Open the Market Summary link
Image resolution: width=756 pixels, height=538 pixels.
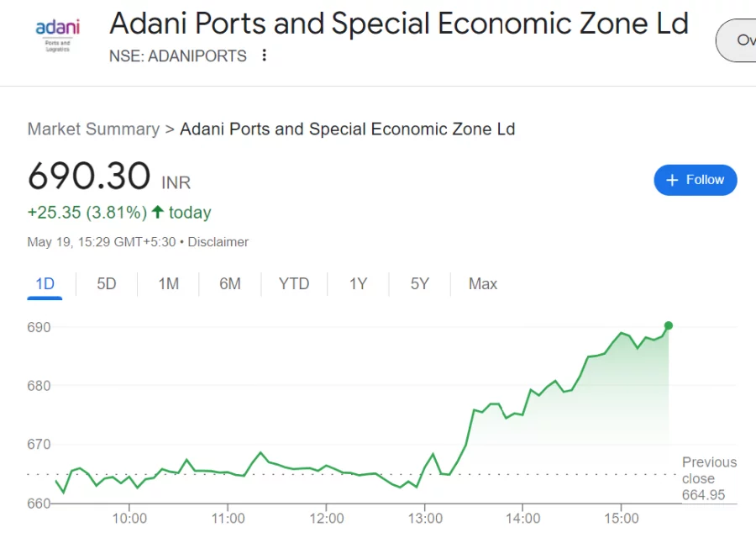[x=93, y=129]
